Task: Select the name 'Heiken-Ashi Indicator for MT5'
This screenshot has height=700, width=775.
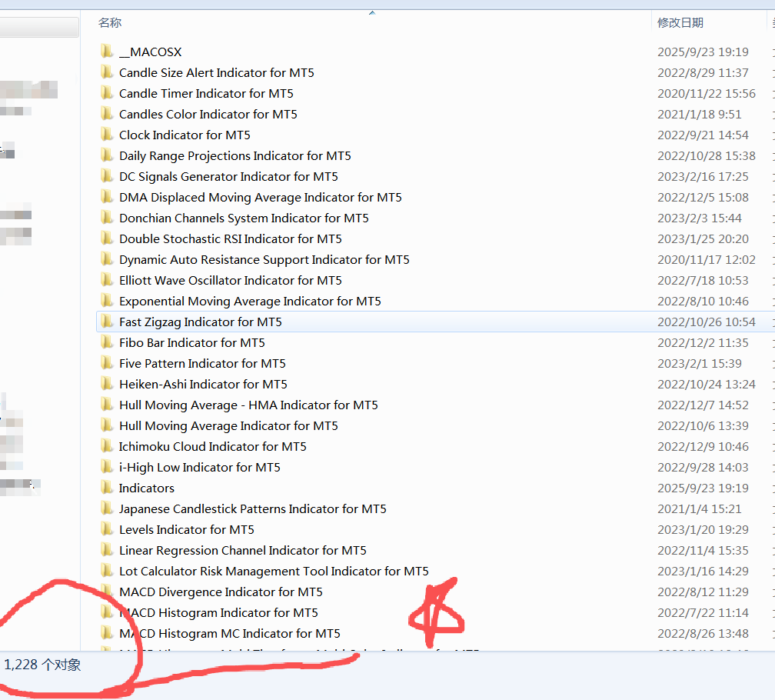Action: (x=203, y=384)
